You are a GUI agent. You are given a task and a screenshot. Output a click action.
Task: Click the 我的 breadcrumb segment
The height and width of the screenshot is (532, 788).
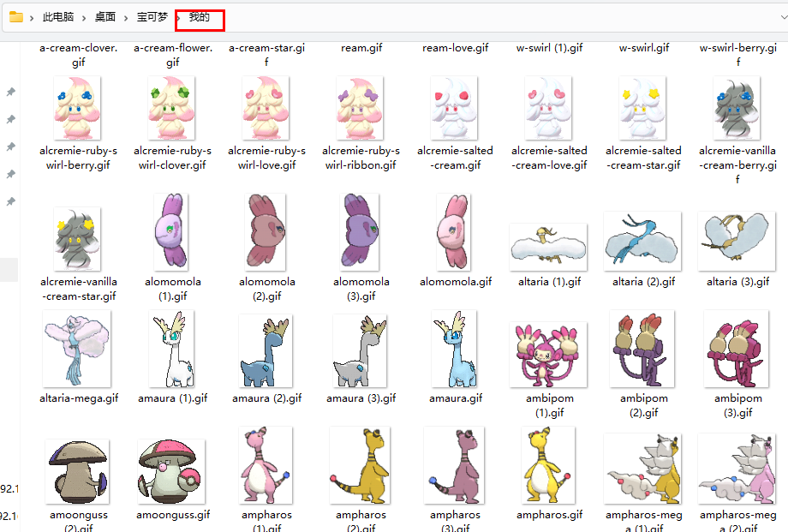click(x=199, y=17)
